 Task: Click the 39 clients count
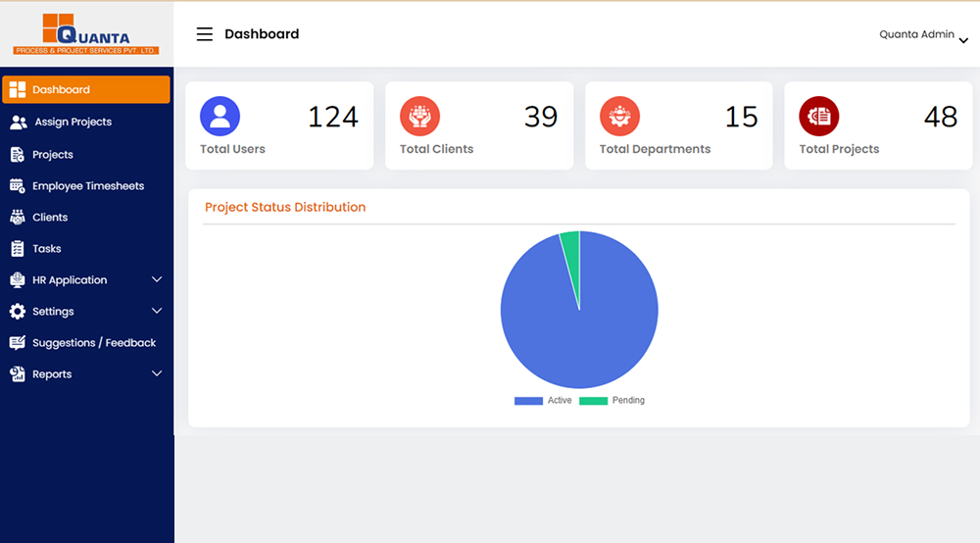click(541, 117)
